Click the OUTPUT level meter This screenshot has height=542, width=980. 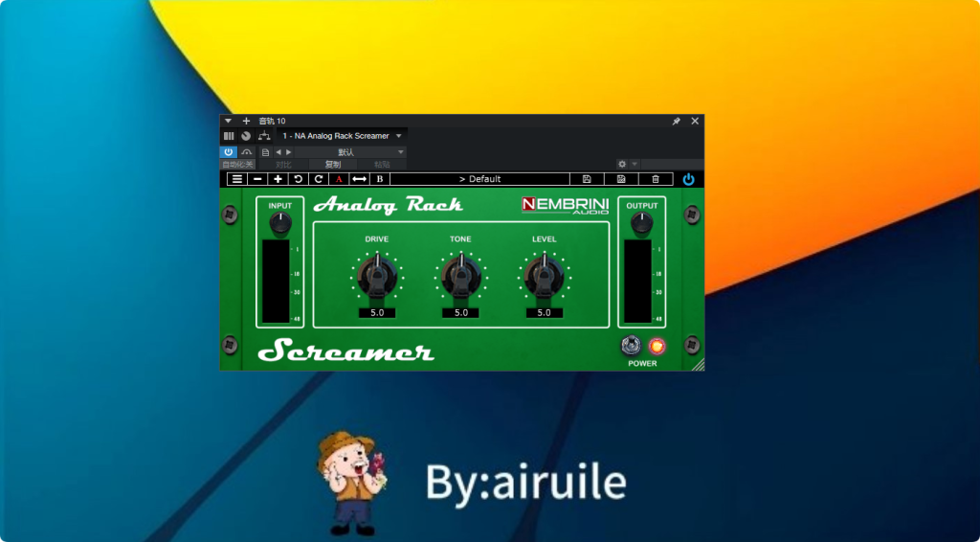(637, 281)
